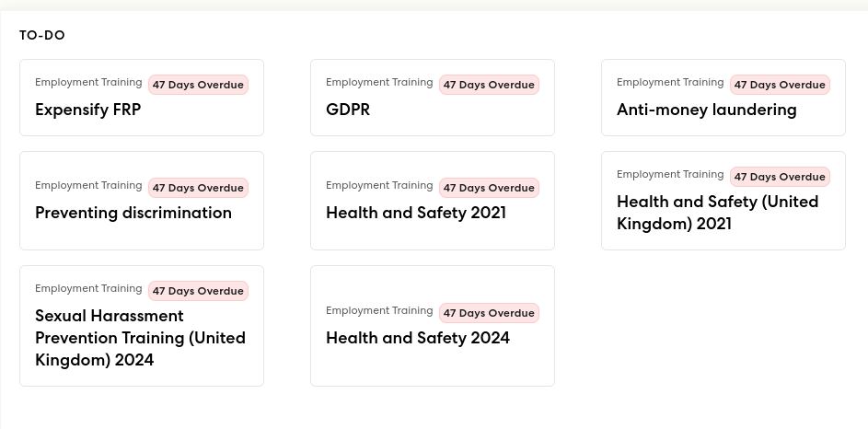
Task: Open Health and Safety (United Kingdom) 2021 card
Action: tap(723, 201)
